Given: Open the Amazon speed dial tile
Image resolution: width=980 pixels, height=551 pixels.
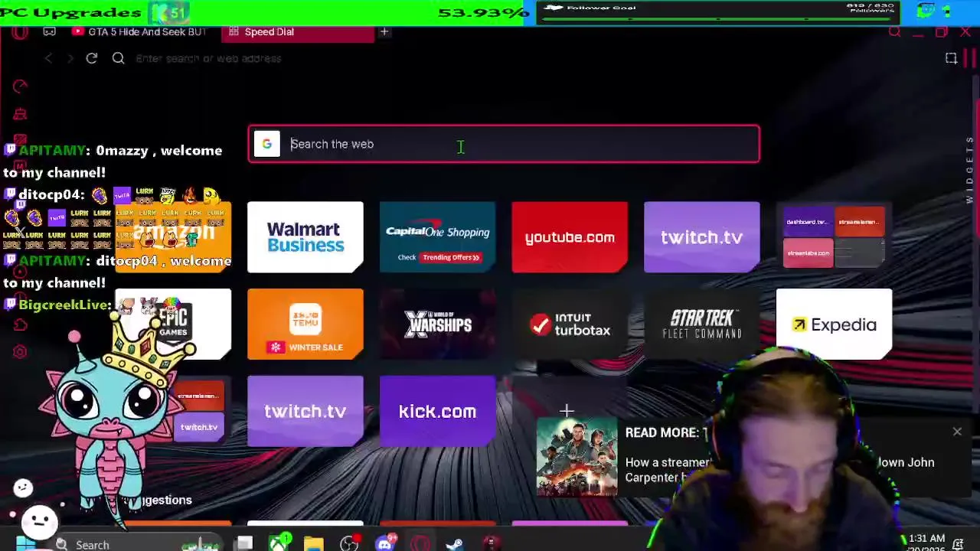Looking at the screenshot, I should click(173, 237).
